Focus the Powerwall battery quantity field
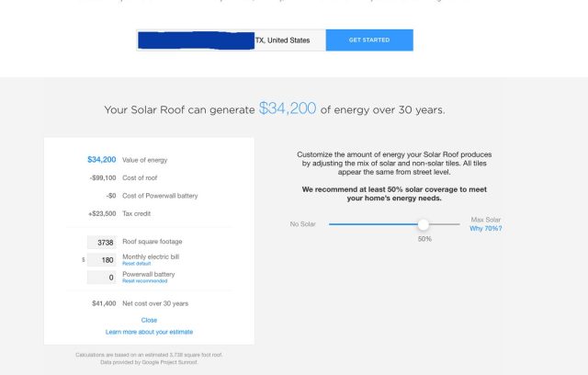 (x=102, y=278)
